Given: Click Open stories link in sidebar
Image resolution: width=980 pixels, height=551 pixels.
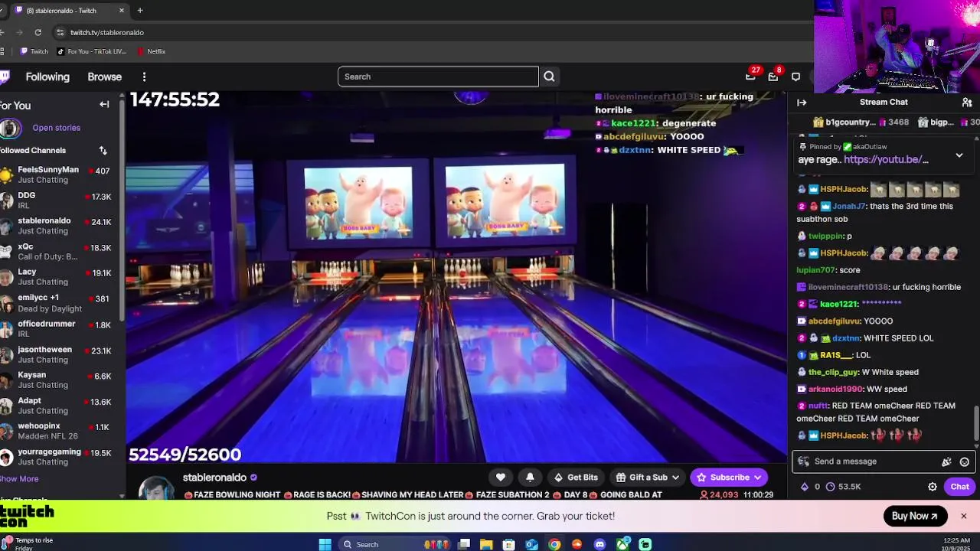Looking at the screenshot, I should coord(57,128).
